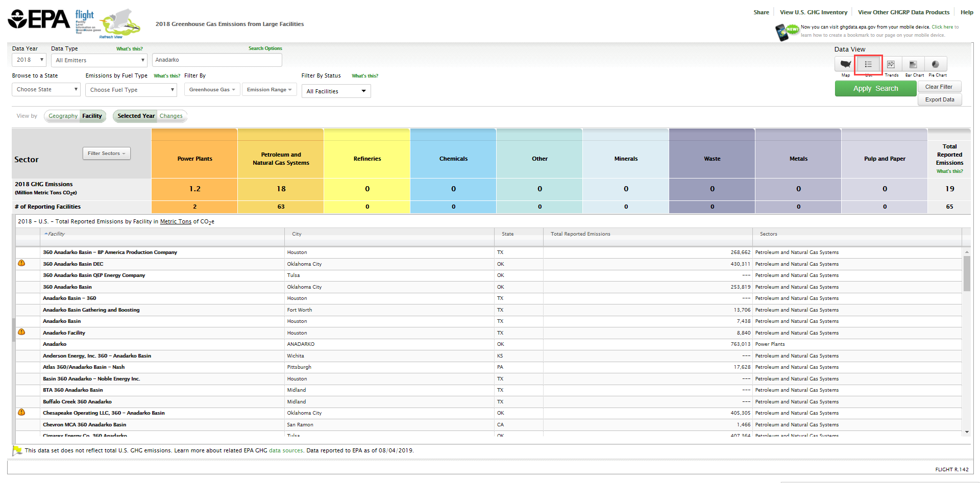Click the search field containing Anadarko
Viewport: 980px width, 483px height.
point(216,60)
